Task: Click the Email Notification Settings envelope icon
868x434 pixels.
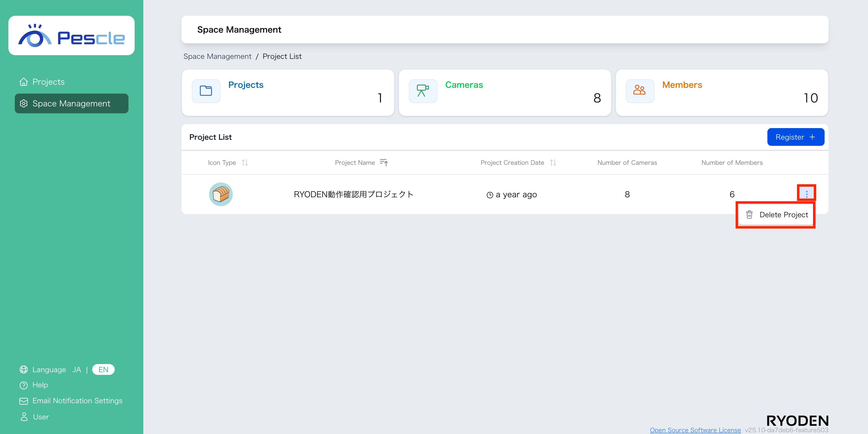Action: coord(23,401)
